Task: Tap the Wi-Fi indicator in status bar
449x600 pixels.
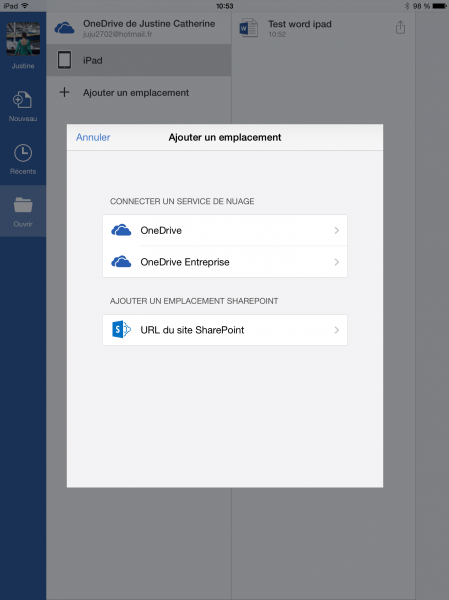Action: point(25,6)
